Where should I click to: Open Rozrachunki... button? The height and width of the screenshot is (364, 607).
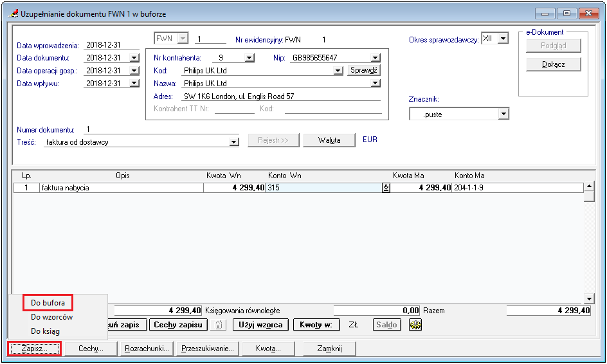pyautogui.click(x=147, y=349)
